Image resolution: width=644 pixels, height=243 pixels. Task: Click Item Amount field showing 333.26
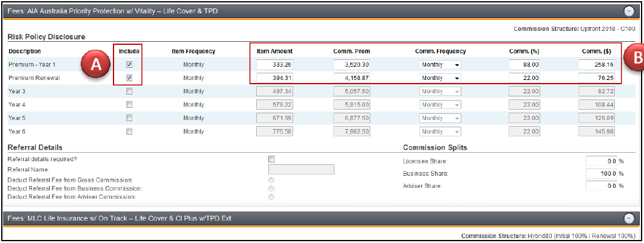pyautogui.click(x=274, y=65)
